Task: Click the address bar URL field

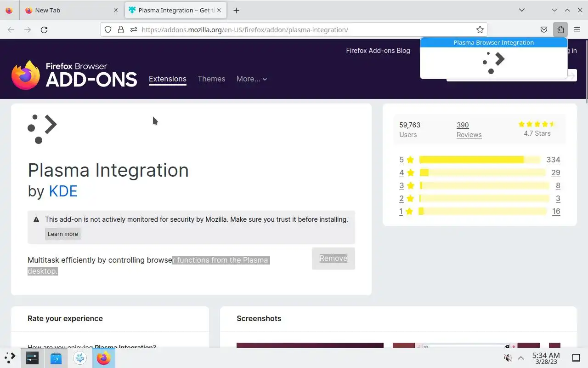Action: pos(294,30)
